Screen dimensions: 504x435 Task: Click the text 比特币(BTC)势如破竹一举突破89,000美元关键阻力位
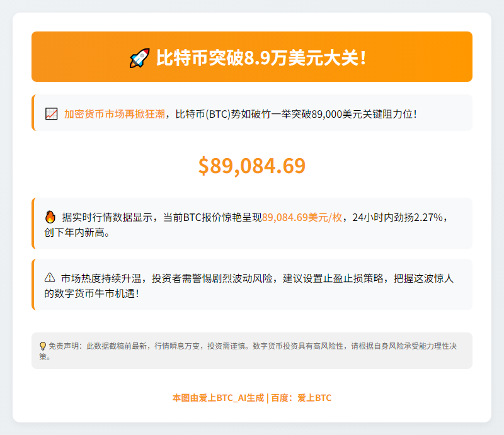(294, 114)
